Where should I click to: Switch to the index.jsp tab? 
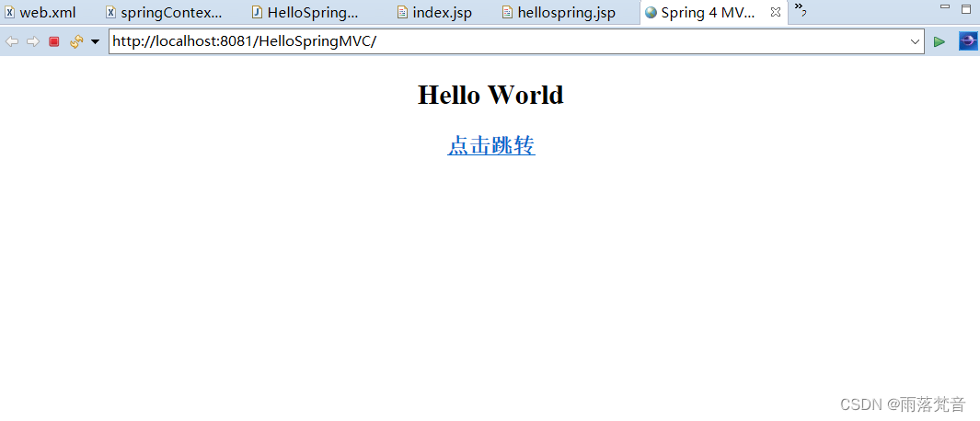(x=435, y=13)
